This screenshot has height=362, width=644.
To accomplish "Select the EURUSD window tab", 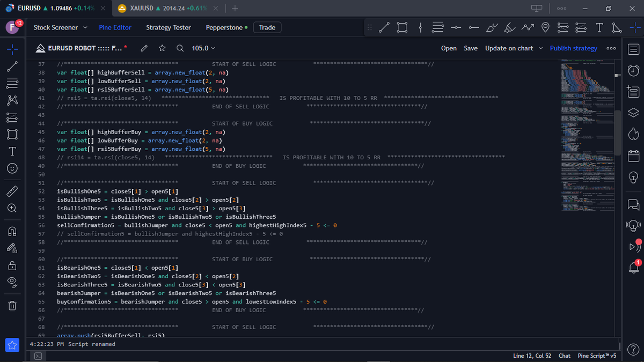I will [x=55, y=9].
